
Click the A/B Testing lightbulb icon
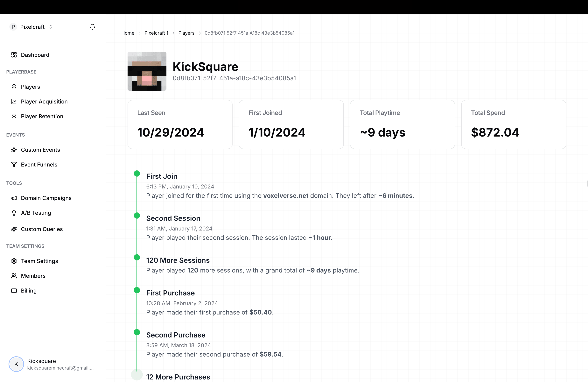14,213
